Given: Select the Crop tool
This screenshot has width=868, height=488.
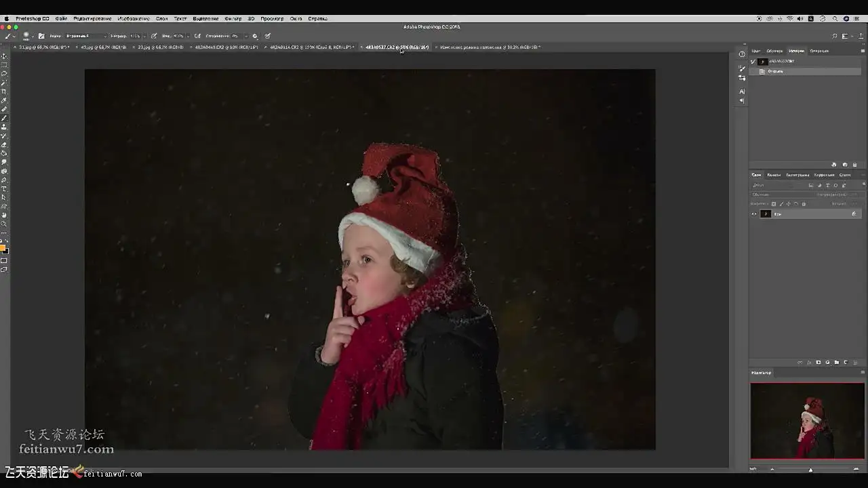Looking at the screenshot, I should pos(4,91).
